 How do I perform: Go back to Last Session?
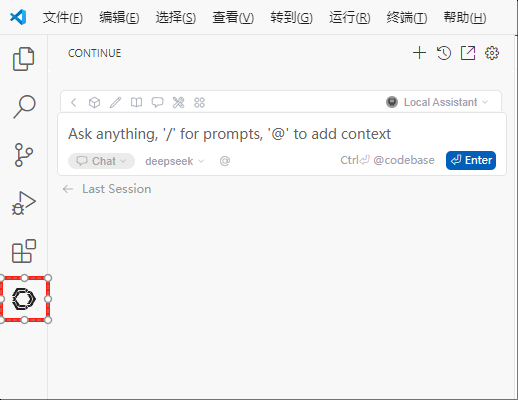(107, 189)
